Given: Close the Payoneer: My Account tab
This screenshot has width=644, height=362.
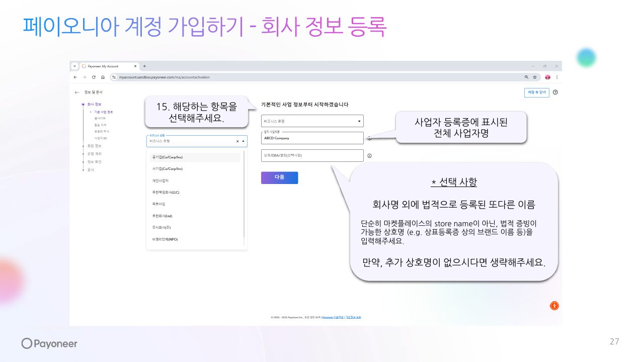Looking at the screenshot, I should click(135, 66).
